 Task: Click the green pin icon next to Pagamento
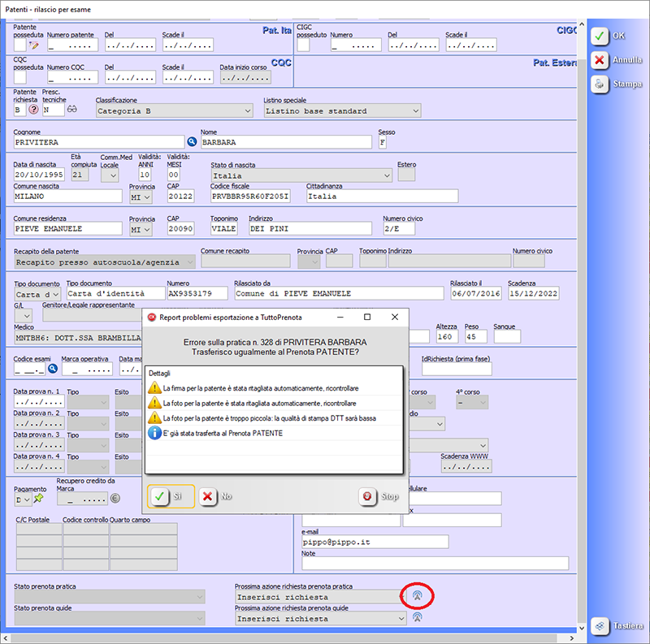point(38,499)
